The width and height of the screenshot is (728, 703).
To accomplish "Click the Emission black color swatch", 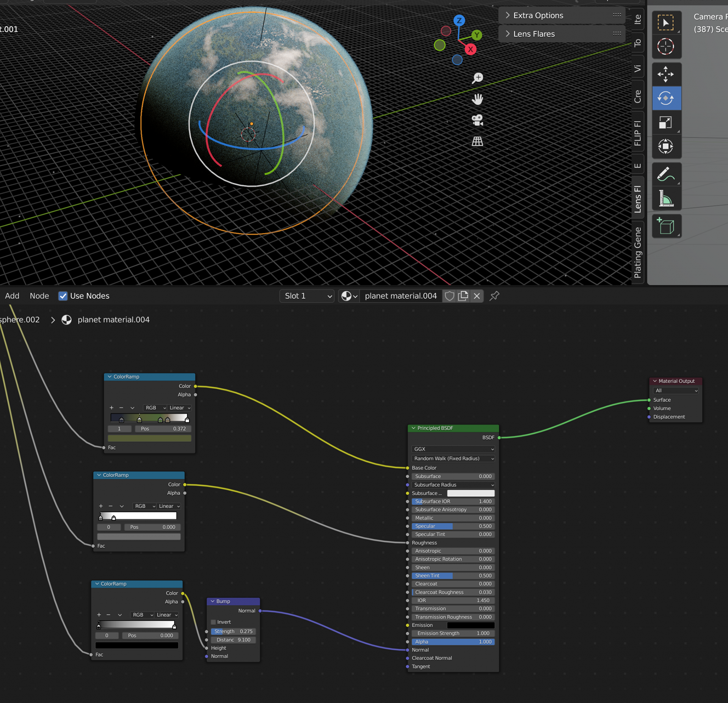I will [x=471, y=625].
